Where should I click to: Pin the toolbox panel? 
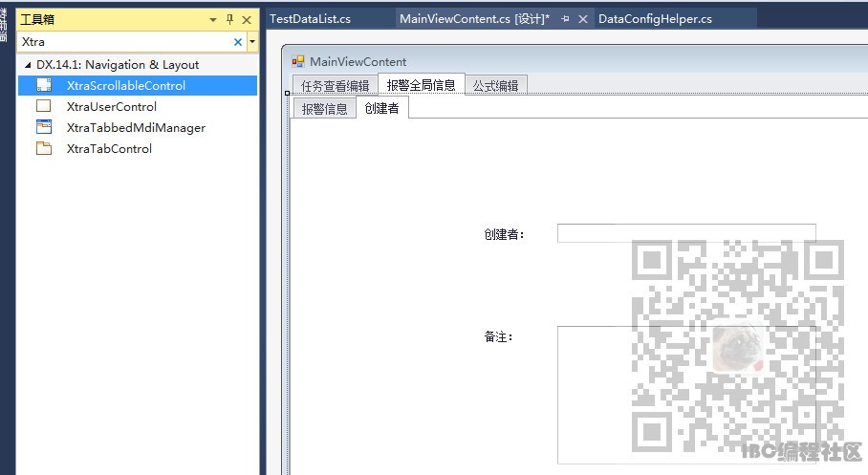pos(230,19)
